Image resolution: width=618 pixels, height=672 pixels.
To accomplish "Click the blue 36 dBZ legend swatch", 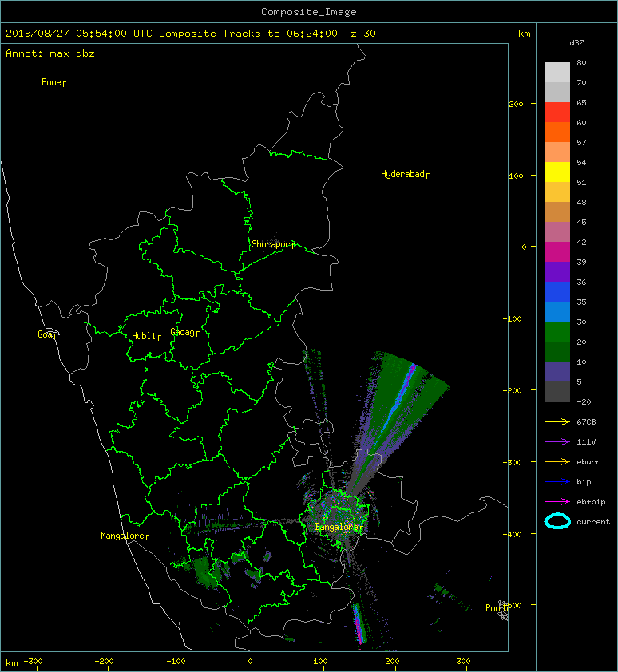I will [x=557, y=292].
